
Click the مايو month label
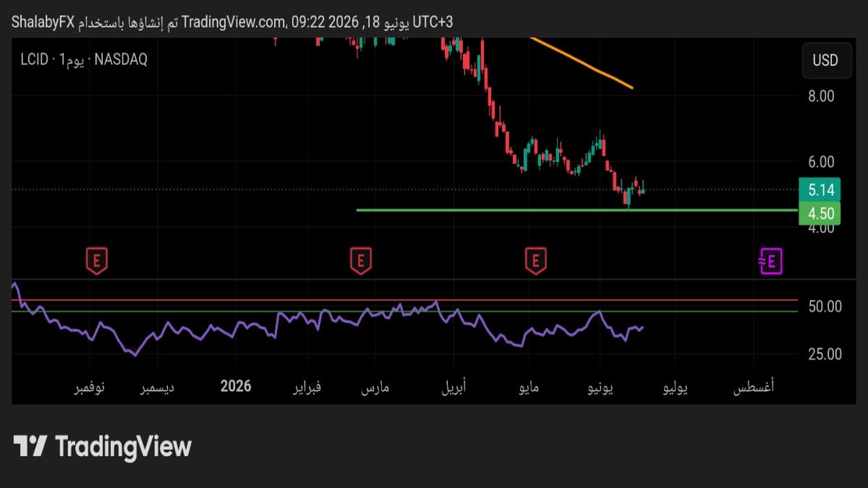[x=529, y=388]
